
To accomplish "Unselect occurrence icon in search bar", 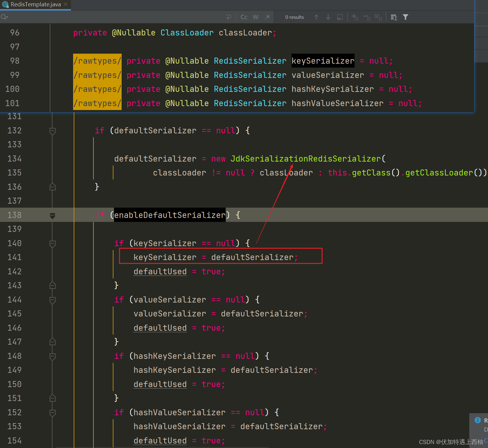I will (x=367, y=17).
